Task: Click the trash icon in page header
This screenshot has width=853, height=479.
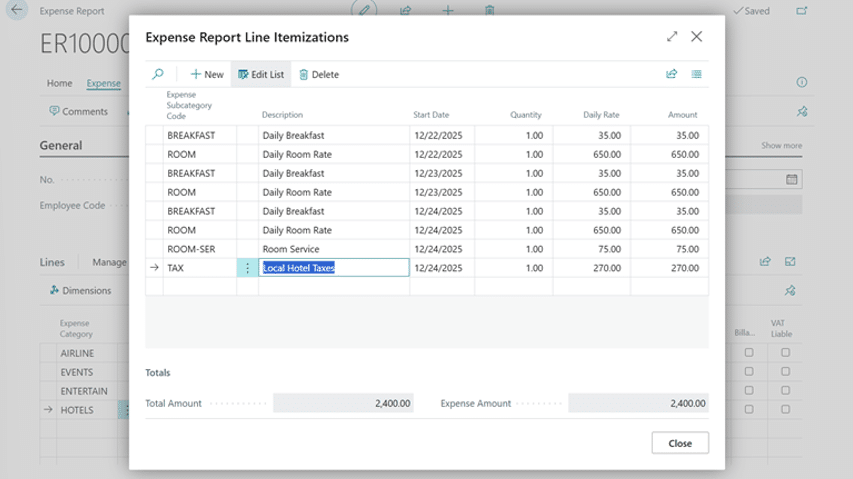Action: (x=489, y=11)
